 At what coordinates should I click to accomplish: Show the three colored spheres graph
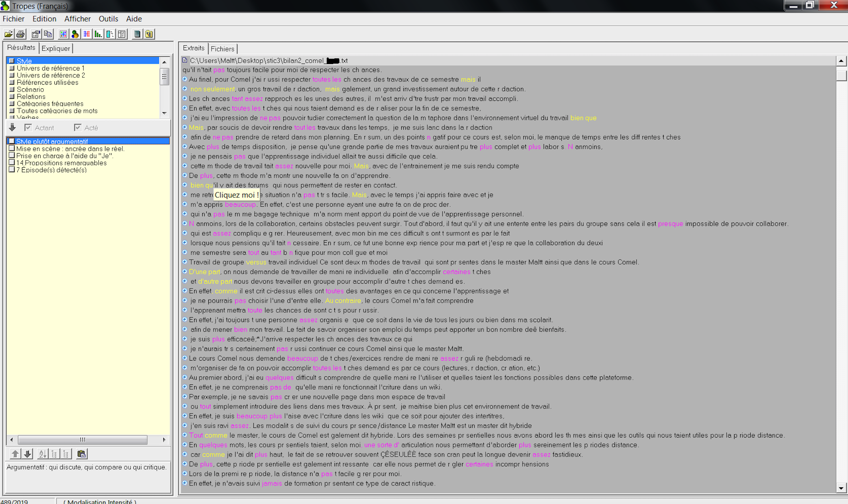(x=75, y=34)
